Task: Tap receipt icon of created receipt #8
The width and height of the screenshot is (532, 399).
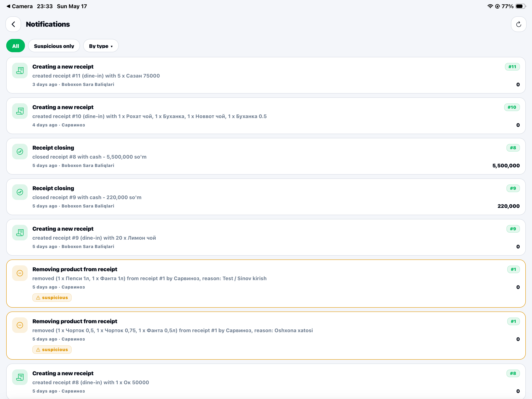Action: [20, 377]
